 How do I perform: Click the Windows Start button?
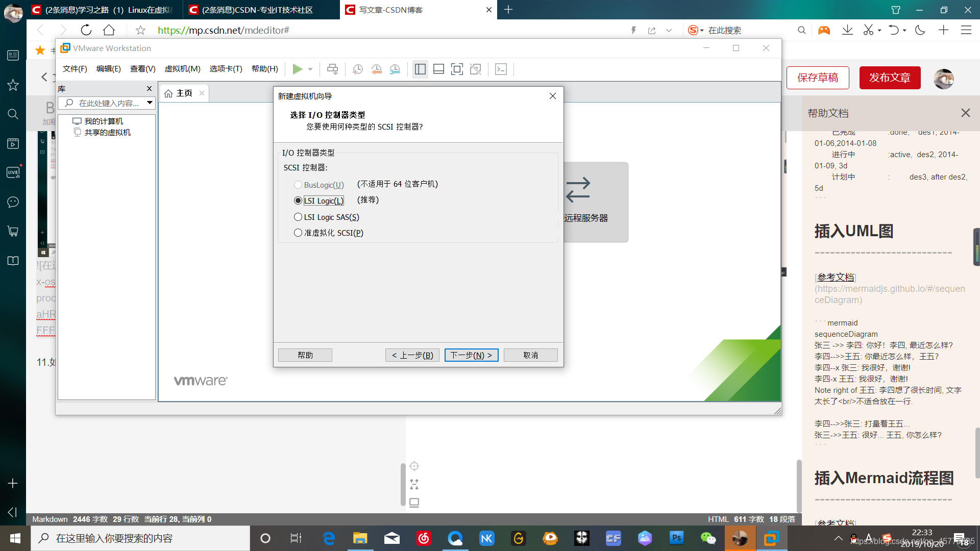tap(15, 538)
